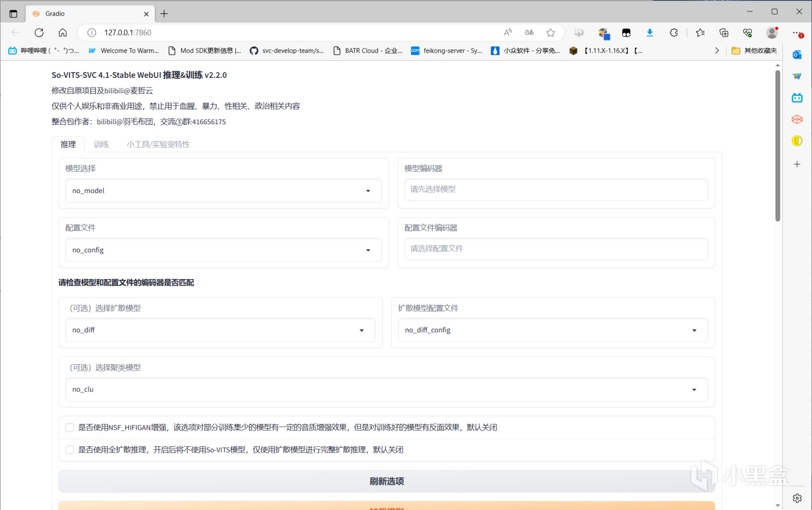The height and width of the screenshot is (510, 812).
Task: View site information for 127.0.0.1
Action: point(92,33)
